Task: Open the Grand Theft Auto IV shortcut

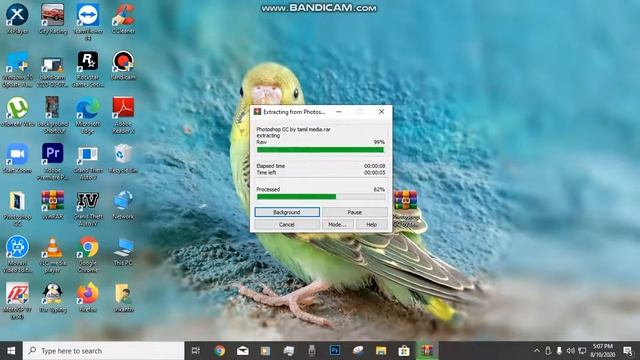Action: click(x=88, y=209)
